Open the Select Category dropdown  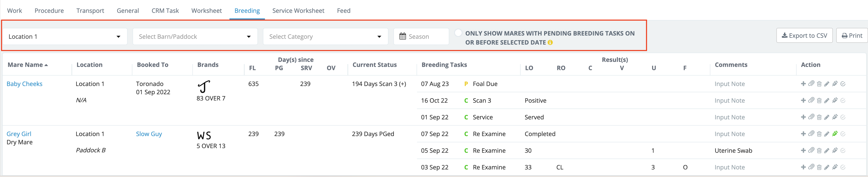(325, 36)
